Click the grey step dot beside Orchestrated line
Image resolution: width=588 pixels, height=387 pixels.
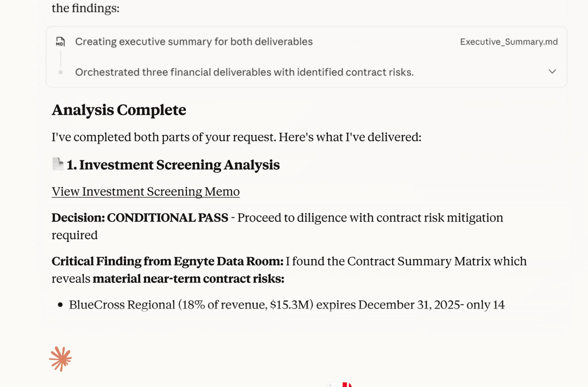pyautogui.click(x=61, y=72)
